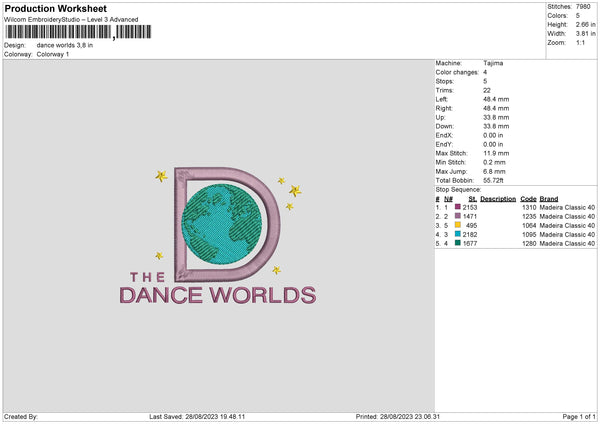This screenshot has width=600, height=424.
Task: Select the mauve swatch for thread 1235
Action: pyautogui.click(x=458, y=215)
